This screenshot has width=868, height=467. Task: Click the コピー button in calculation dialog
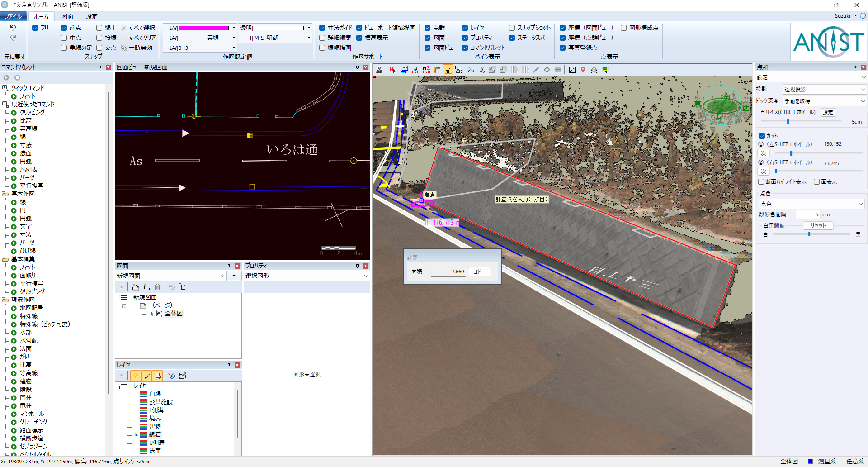pyautogui.click(x=479, y=272)
